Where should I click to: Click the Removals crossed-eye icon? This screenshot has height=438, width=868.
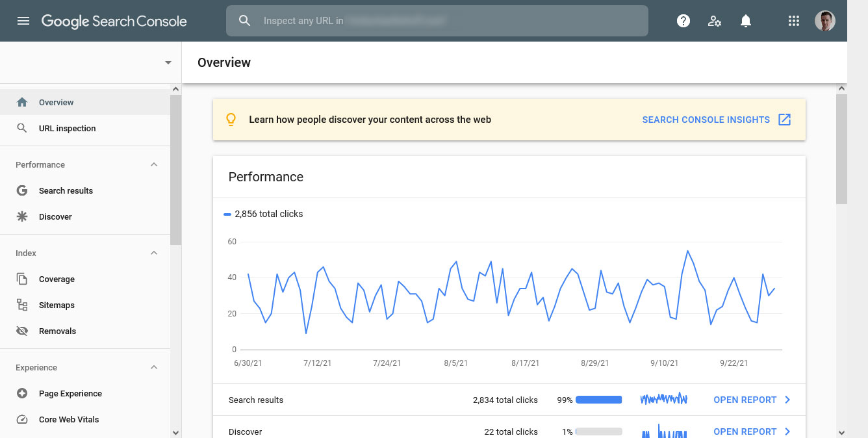coord(22,331)
